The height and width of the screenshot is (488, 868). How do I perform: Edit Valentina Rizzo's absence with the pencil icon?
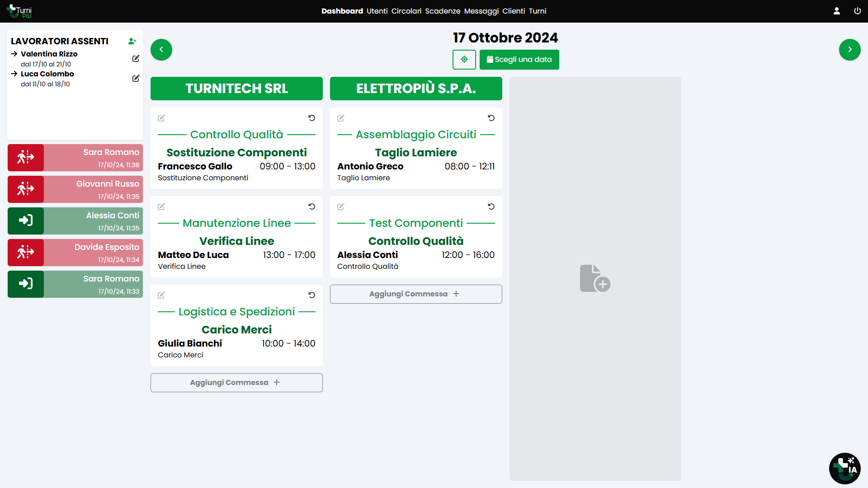coord(136,59)
